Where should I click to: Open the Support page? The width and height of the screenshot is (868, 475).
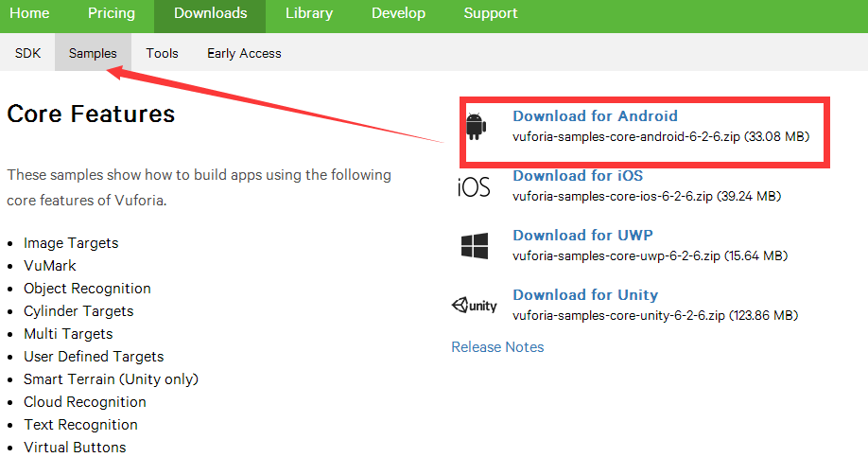point(491,13)
